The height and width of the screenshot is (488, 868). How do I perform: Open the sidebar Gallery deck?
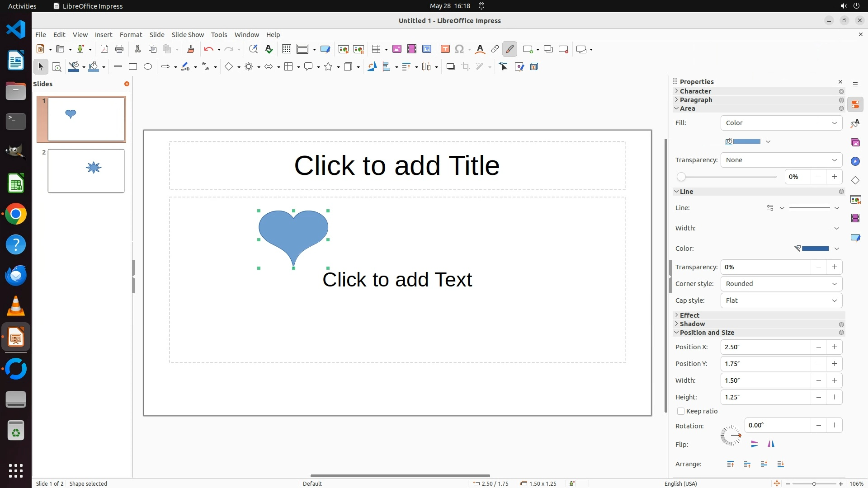[855, 142]
